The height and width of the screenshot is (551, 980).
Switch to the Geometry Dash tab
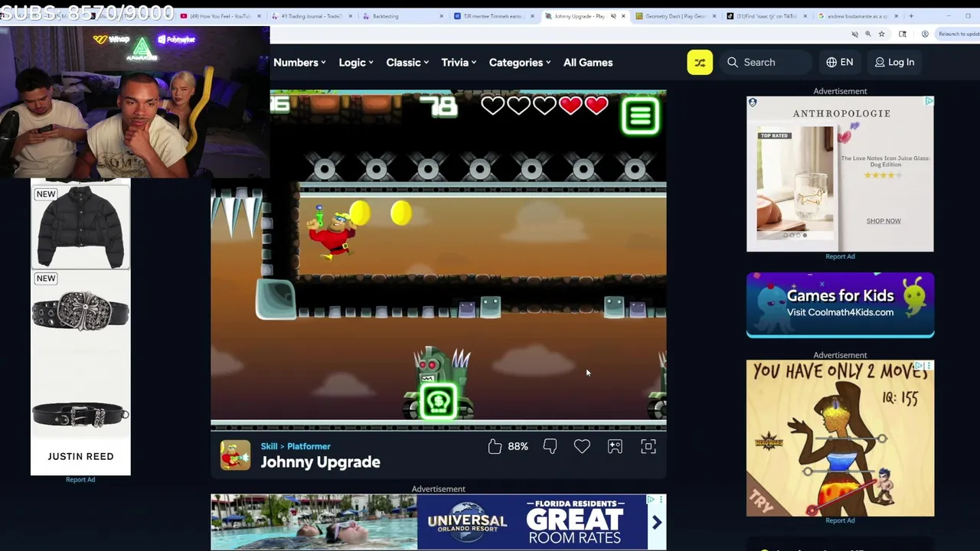tap(677, 16)
